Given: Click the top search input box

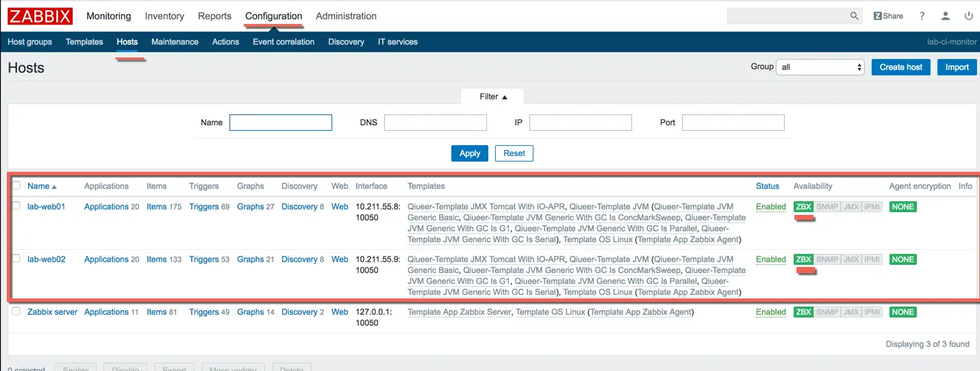Looking at the screenshot, I should [x=788, y=16].
